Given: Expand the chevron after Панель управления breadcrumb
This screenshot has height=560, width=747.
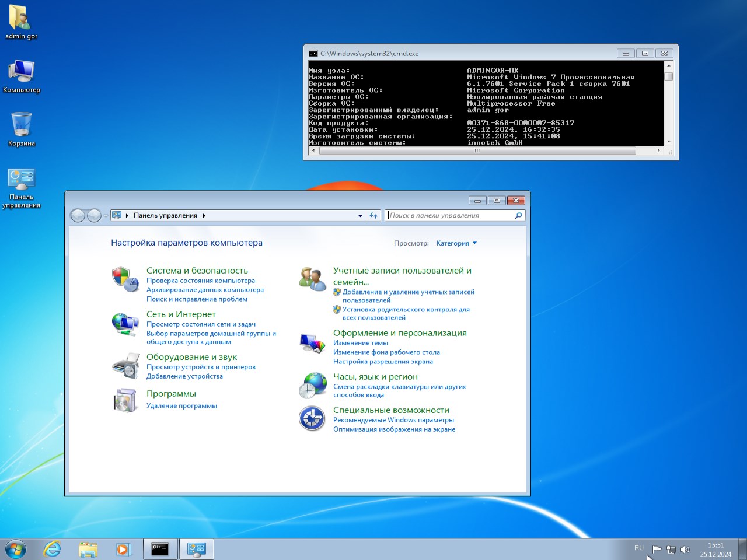Looking at the screenshot, I should click(204, 216).
